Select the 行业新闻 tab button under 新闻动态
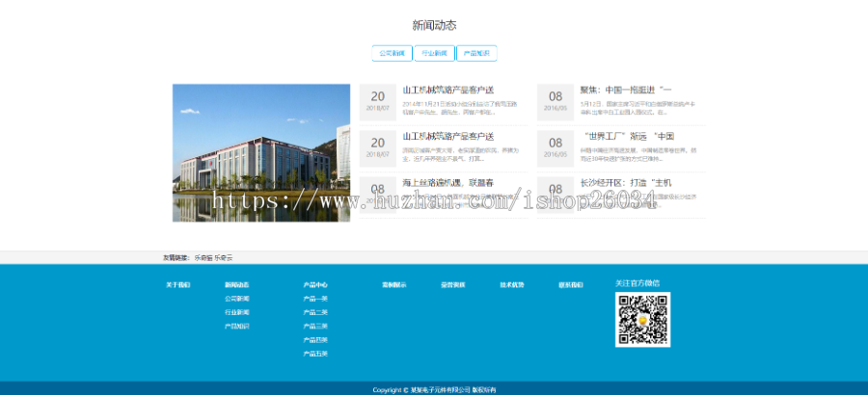The image size is (868, 395). (x=435, y=53)
